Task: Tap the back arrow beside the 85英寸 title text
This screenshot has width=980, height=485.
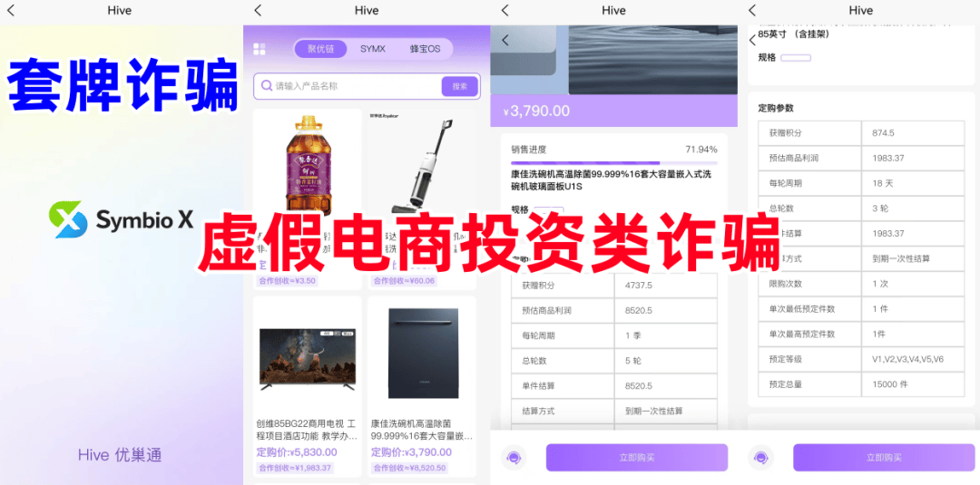Action: click(x=752, y=40)
